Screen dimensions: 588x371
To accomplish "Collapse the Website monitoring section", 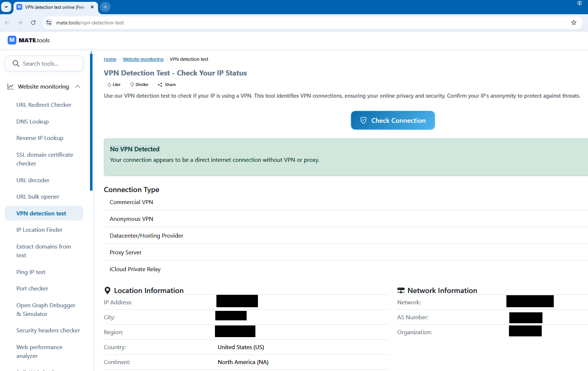I will click(x=78, y=86).
